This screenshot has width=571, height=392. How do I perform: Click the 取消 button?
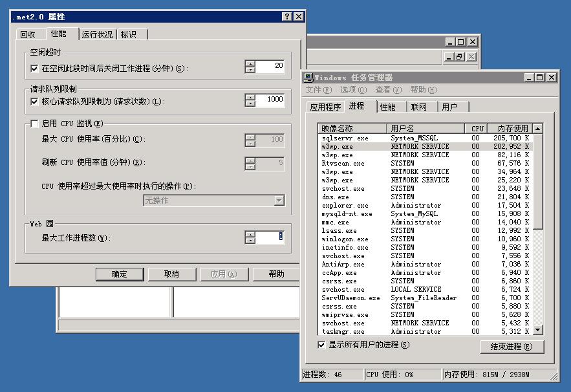pos(172,274)
